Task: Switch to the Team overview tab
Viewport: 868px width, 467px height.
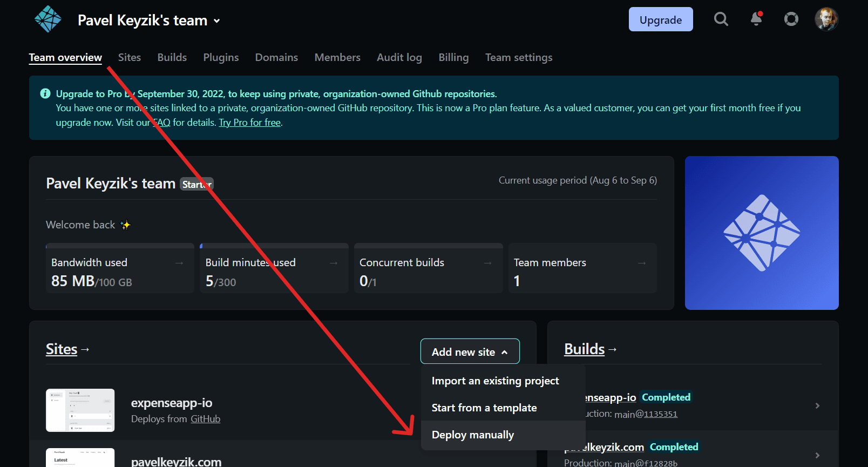Action: [x=65, y=57]
